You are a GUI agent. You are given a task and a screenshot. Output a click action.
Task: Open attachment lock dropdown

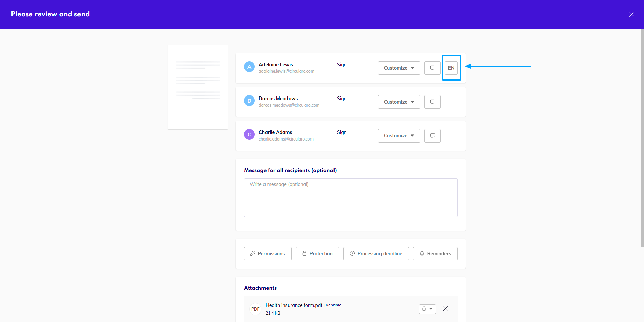[x=427, y=309]
